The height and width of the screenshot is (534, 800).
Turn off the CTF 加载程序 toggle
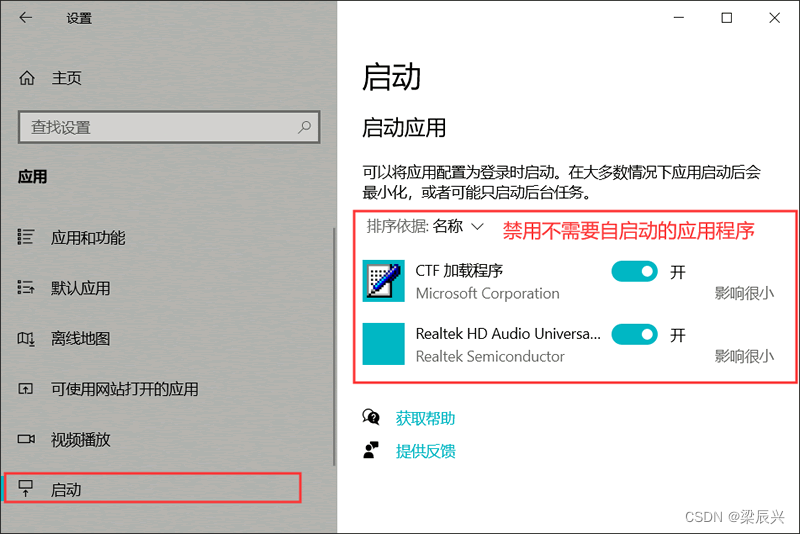point(634,271)
